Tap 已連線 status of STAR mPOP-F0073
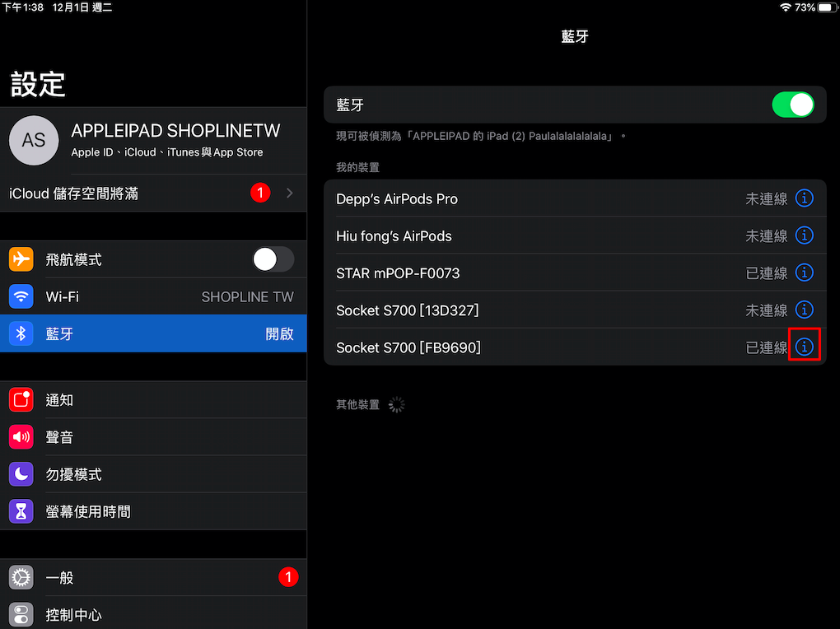Viewport: 840px width, 629px height. coord(767,273)
